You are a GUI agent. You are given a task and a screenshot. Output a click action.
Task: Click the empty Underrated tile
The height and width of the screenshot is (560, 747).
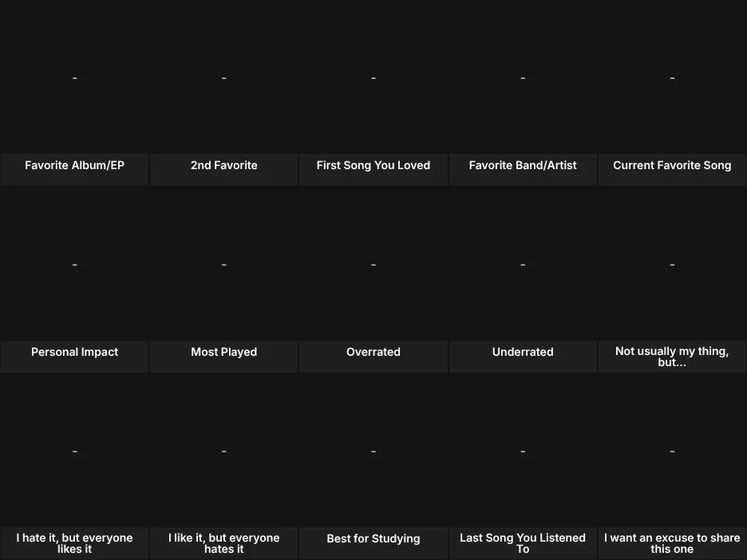click(523, 264)
